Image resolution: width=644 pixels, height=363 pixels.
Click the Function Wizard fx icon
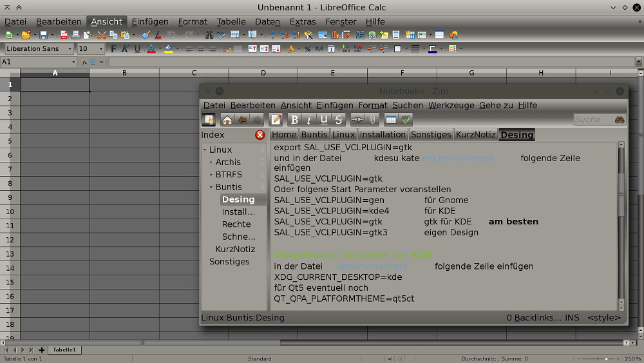point(84,62)
